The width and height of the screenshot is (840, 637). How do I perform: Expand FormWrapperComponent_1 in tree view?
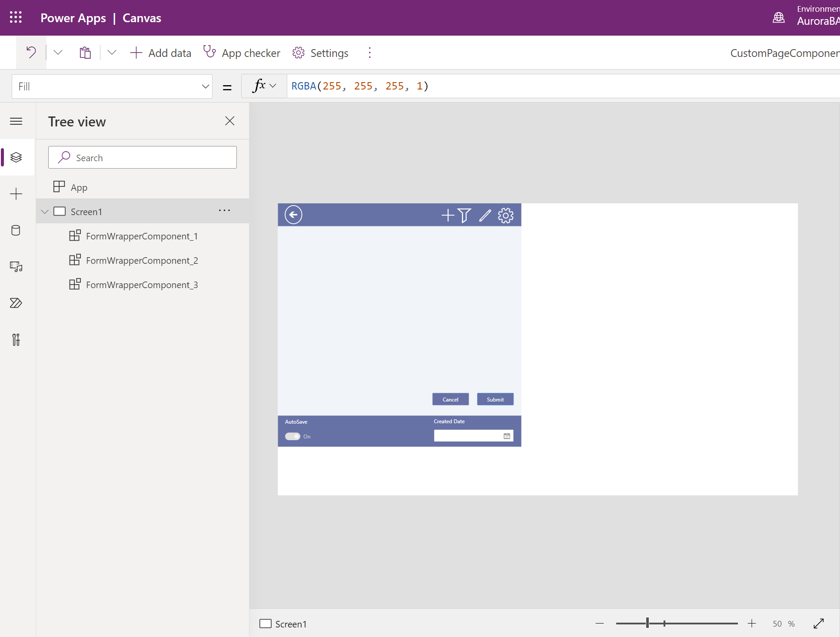pyautogui.click(x=58, y=236)
